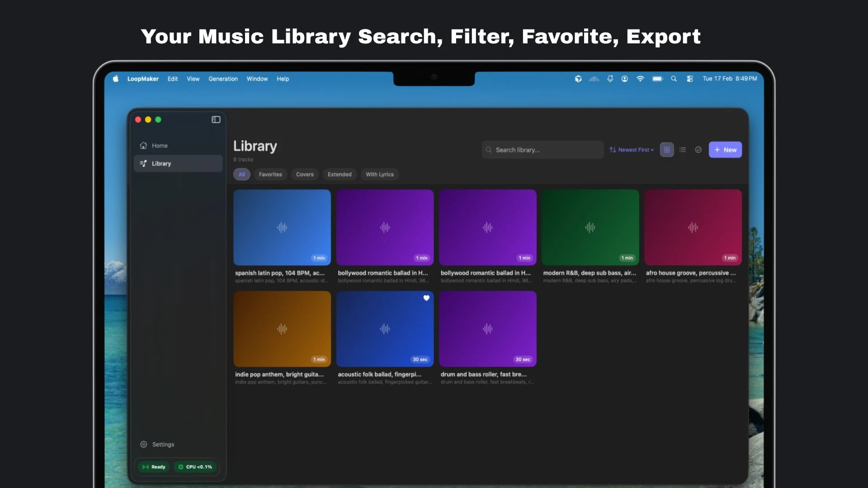Open the Window menu
Image resolution: width=868 pixels, height=488 pixels.
click(257, 79)
